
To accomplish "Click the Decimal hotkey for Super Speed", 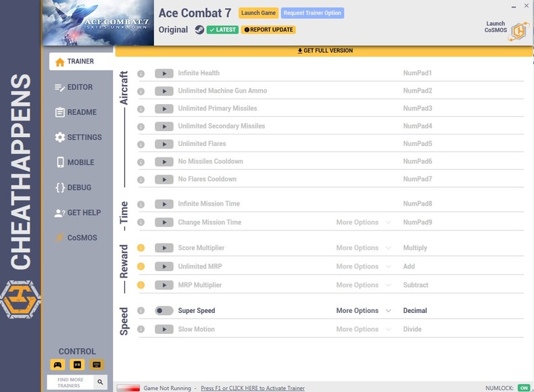I will [415, 311].
